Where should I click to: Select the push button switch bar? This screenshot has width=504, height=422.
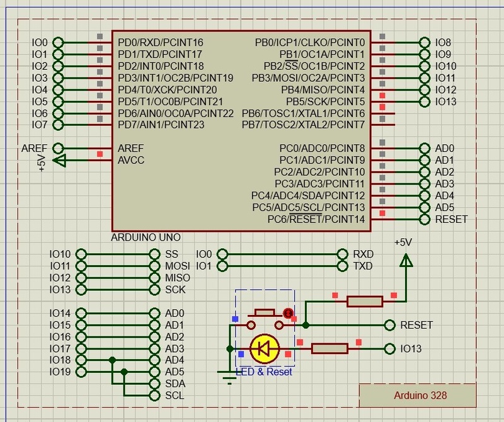point(265,313)
